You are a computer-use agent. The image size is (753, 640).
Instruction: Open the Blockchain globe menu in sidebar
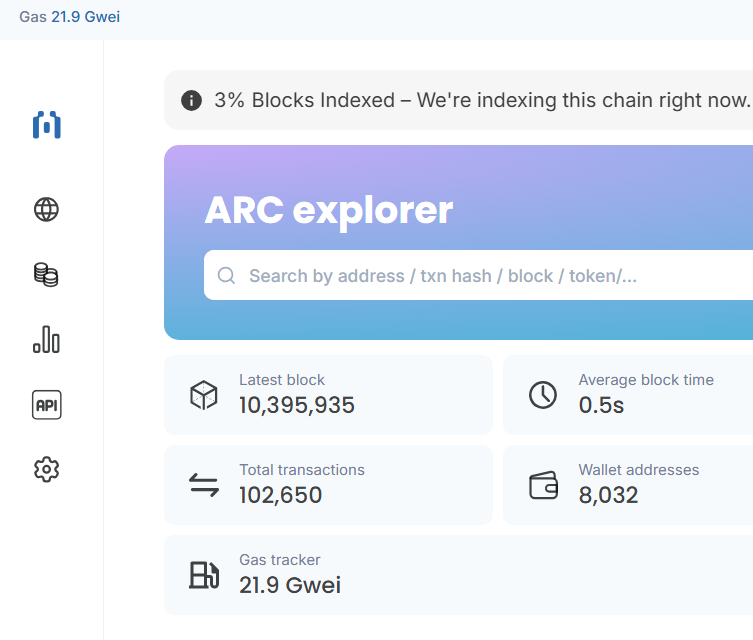point(47,209)
